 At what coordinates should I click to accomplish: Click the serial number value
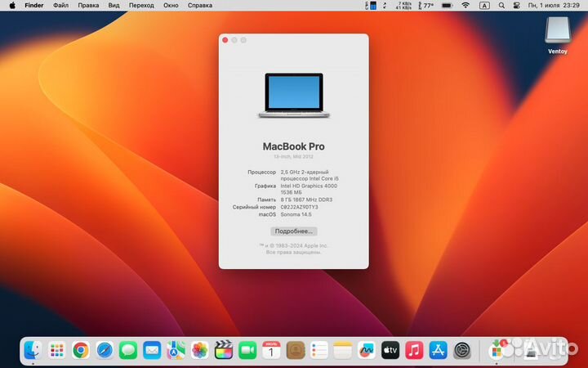[x=299, y=207]
